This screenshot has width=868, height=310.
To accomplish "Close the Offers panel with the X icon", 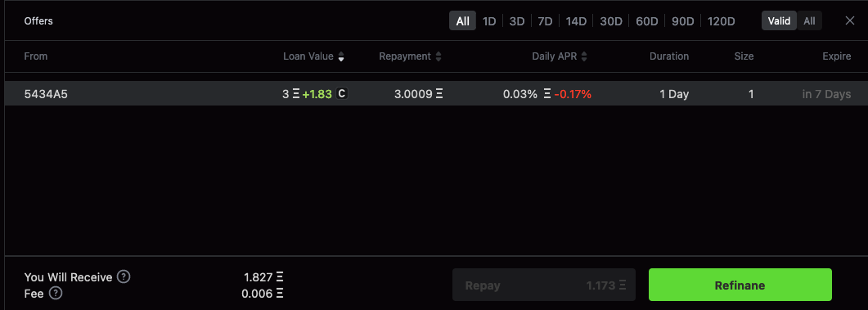I will tap(850, 21).
